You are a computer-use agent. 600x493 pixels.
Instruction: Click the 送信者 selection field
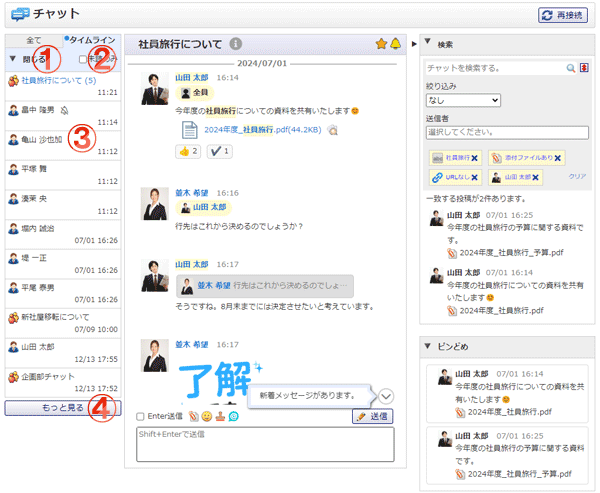(x=507, y=132)
